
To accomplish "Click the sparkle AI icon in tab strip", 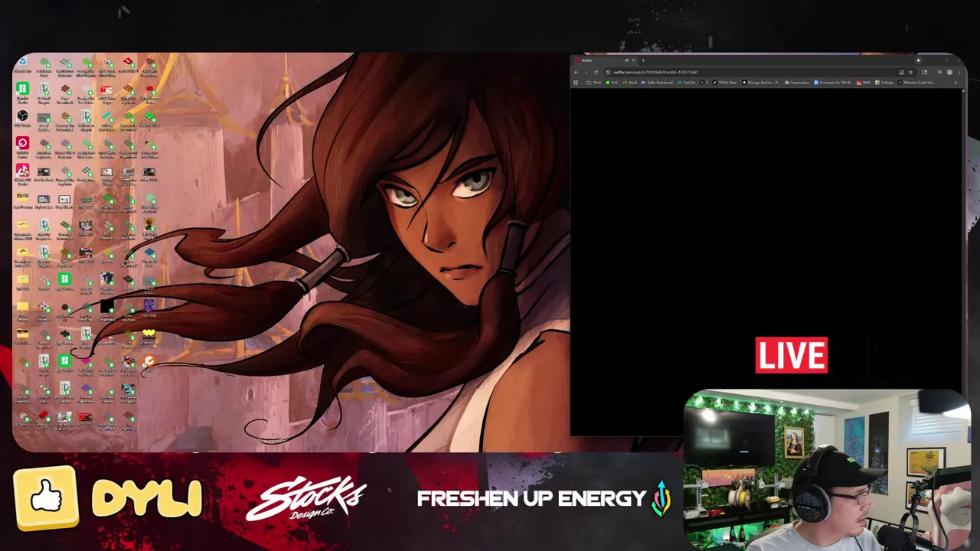I will (x=918, y=60).
